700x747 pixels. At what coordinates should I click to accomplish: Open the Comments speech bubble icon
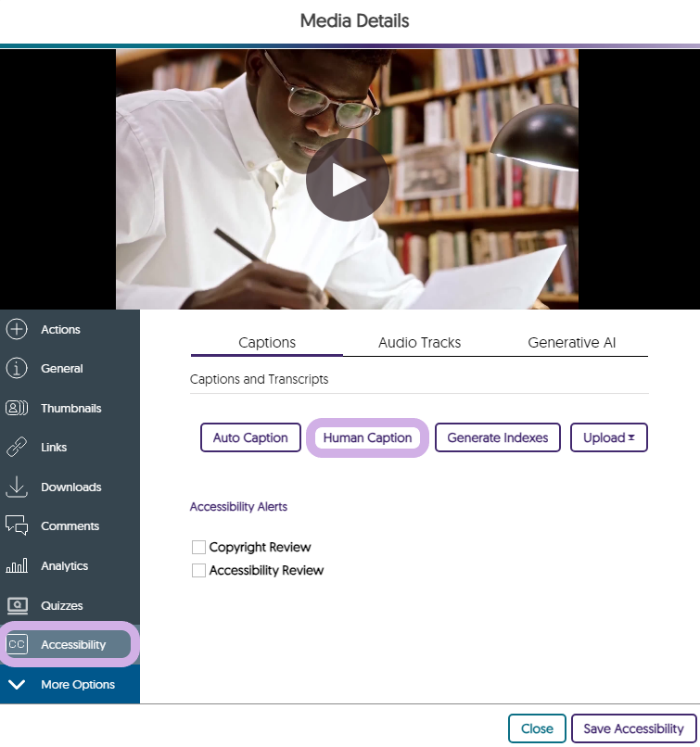(17, 526)
